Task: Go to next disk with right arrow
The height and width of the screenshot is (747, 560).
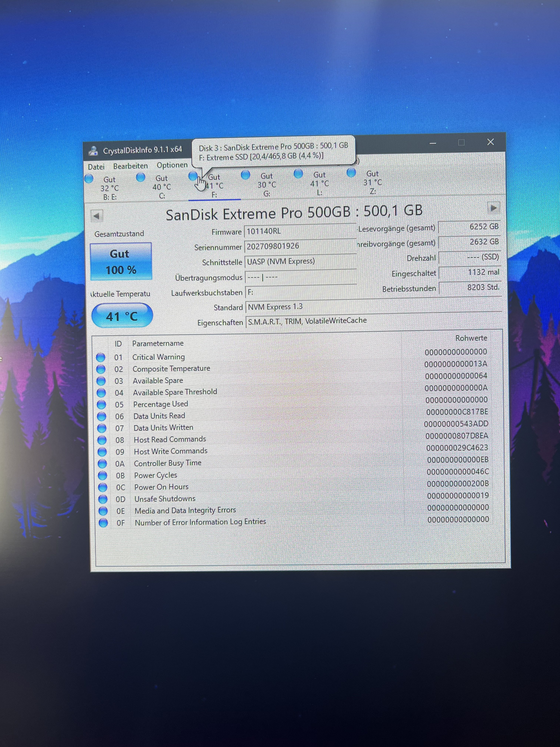Action: (x=493, y=208)
